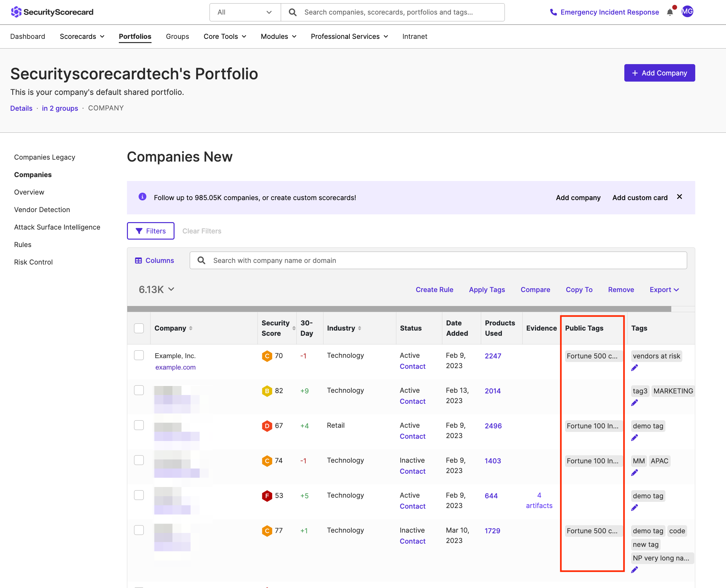Select the Example, Inc. row checkbox
This screenshot has height=588, width=726.
coord(139,355)
